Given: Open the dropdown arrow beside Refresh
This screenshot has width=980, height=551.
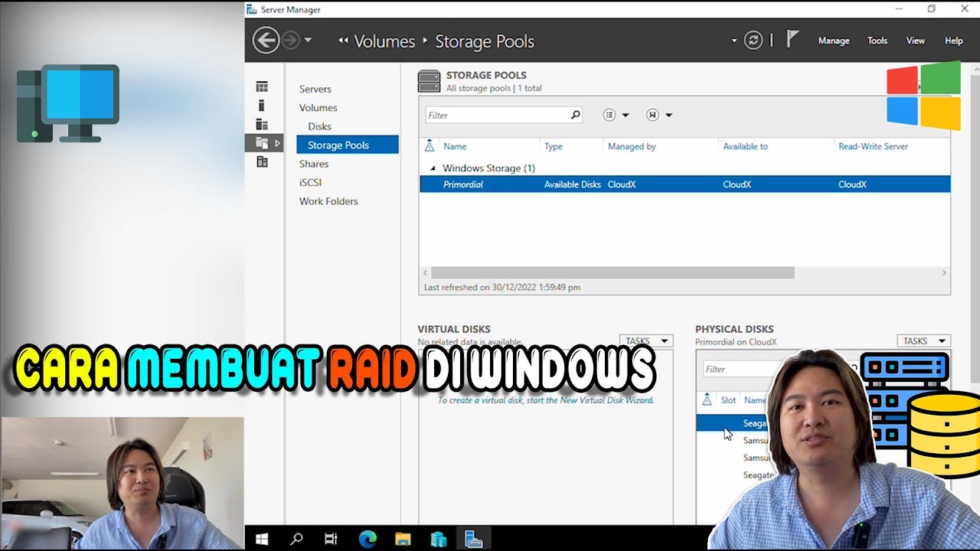Looking at the screenshot, I should pyautogui.click(x=734, y=41).
